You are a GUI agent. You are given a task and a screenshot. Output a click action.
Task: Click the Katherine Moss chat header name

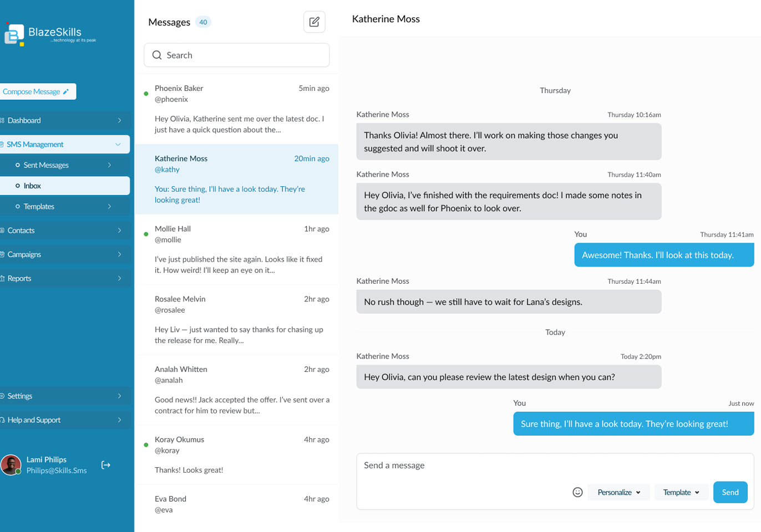point(386,19)
